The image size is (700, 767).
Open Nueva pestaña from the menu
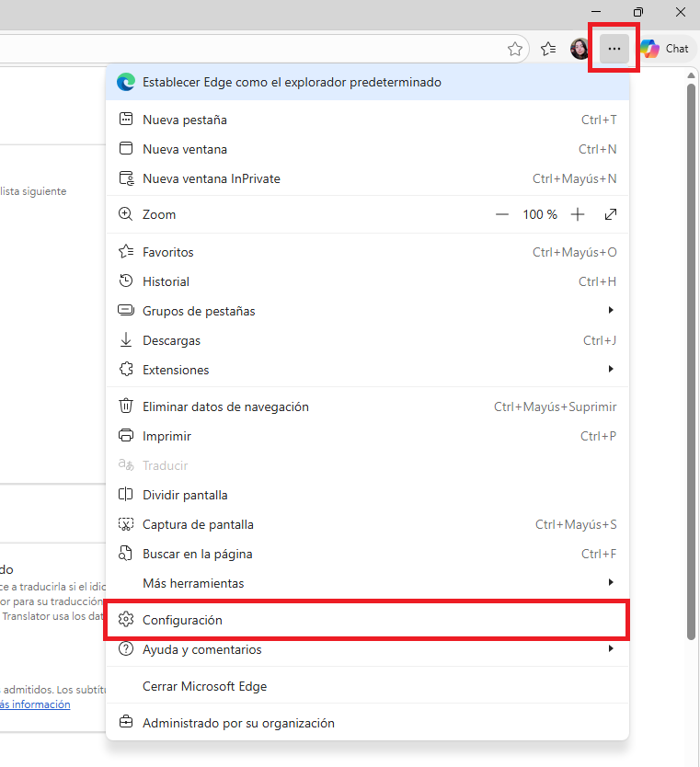367,120
